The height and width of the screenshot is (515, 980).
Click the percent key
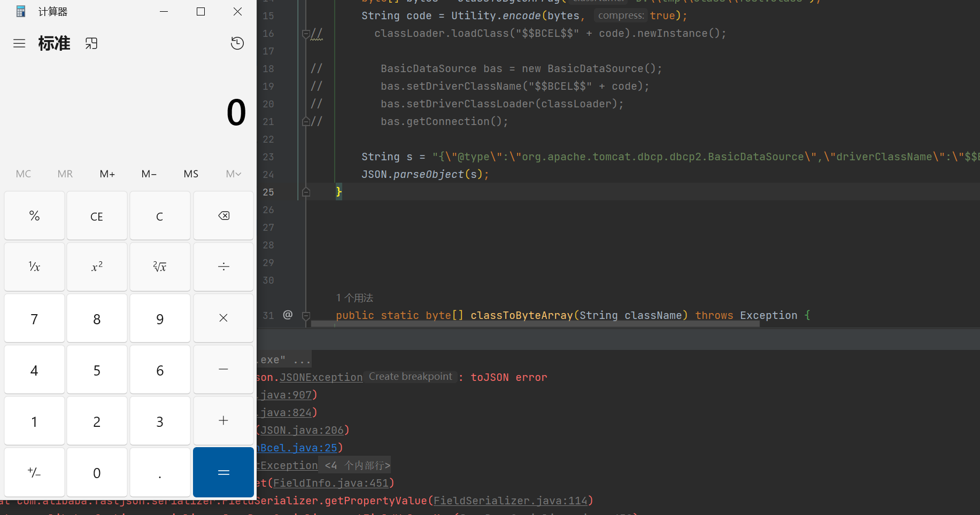34,216
